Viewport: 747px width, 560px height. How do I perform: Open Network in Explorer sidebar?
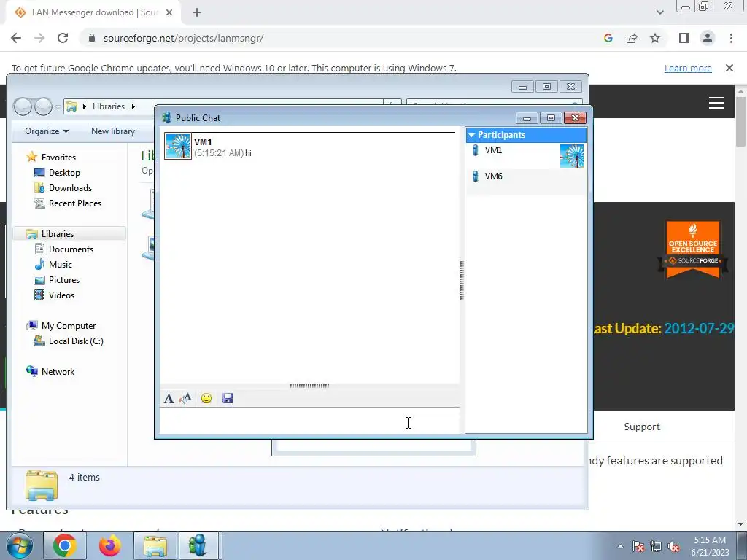[58, 372]
